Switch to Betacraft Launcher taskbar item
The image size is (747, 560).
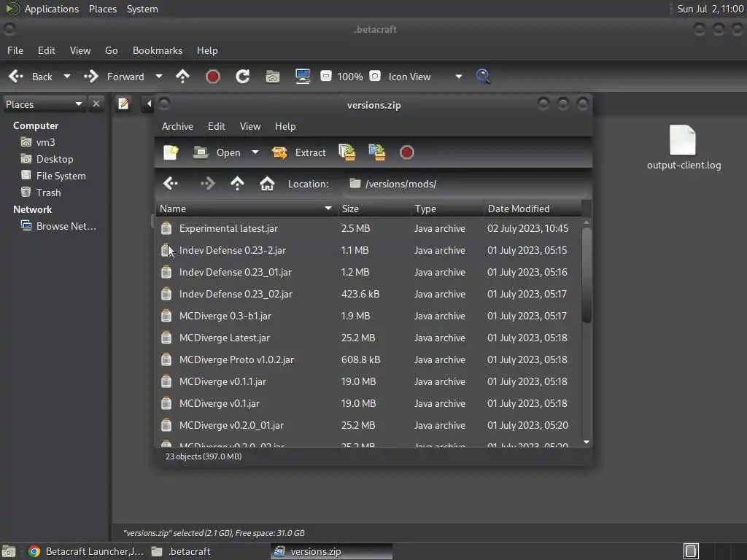[x=86, y=551]
